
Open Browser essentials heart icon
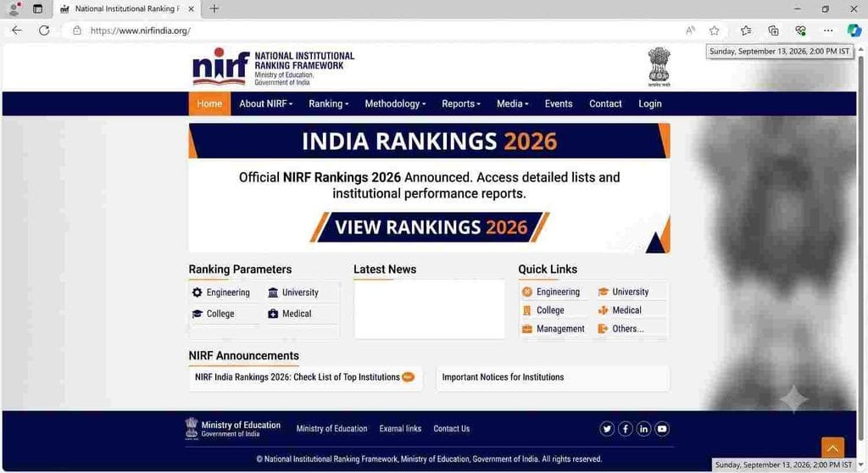pyautogui.click(x=800, y=31)
